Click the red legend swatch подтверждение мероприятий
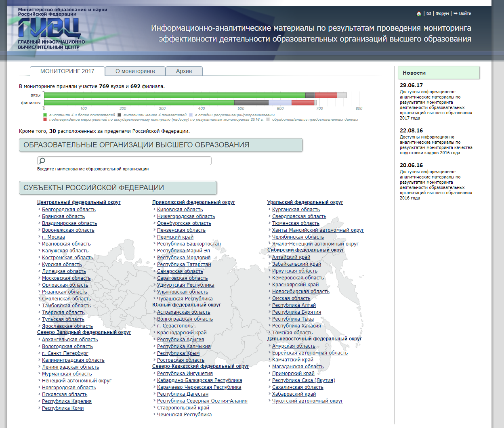Screen dimensions: 504x428 click(x=45, y=120)
